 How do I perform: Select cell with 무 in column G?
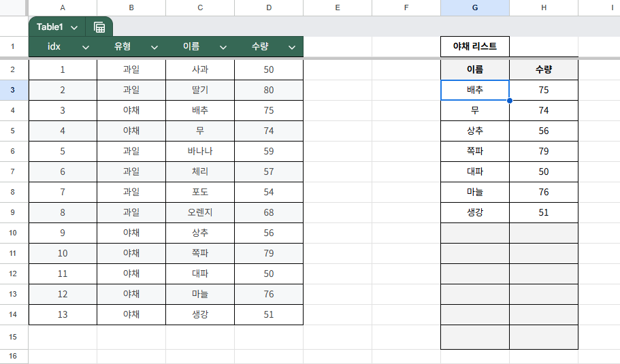pyautogui.click(x=475, y=111)
